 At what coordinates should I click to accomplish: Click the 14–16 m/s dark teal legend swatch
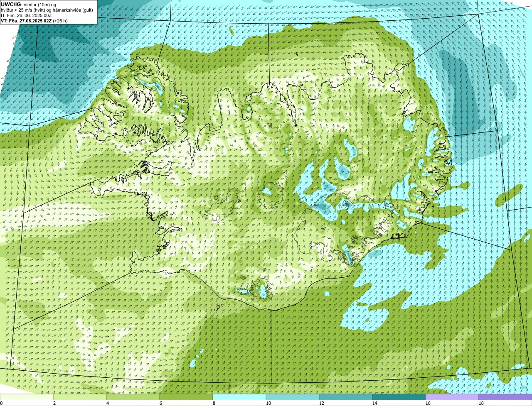tap(399, 397)
